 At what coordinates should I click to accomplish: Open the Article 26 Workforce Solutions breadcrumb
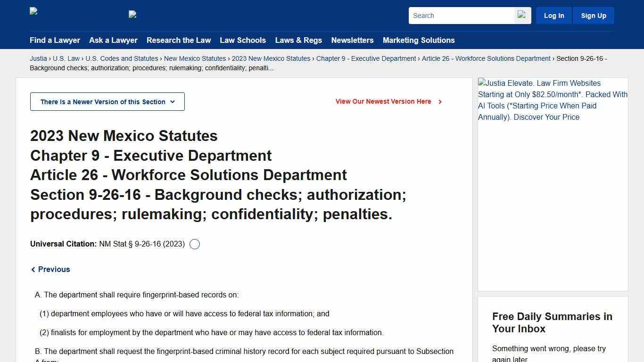click(x=486, y=58)
